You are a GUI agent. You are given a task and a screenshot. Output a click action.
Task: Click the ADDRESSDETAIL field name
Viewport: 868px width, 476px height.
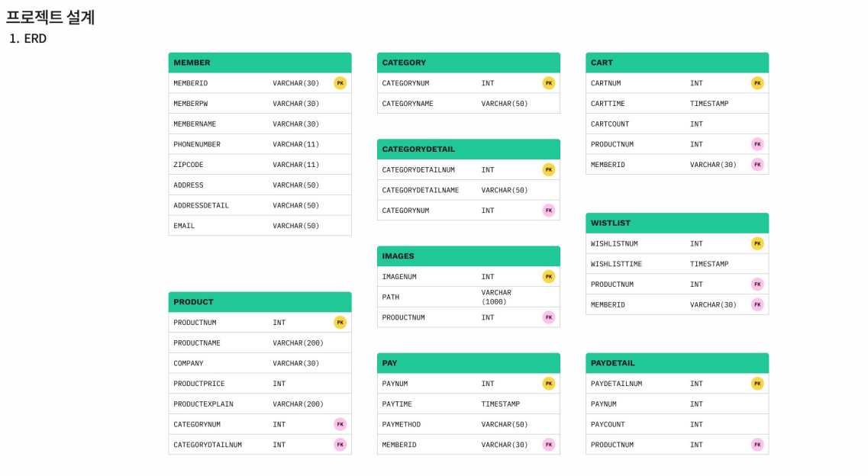(x=201, y=206)
